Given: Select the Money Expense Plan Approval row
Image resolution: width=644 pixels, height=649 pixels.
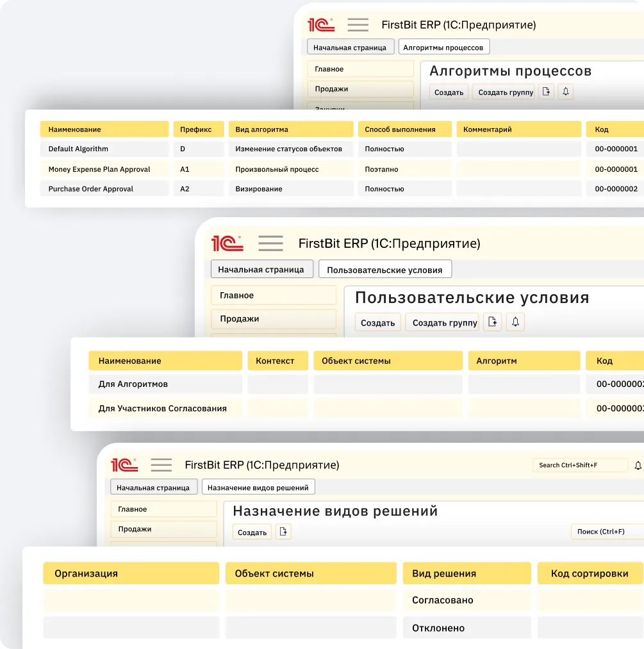Looking at the screenshot, I should (99, 169).
